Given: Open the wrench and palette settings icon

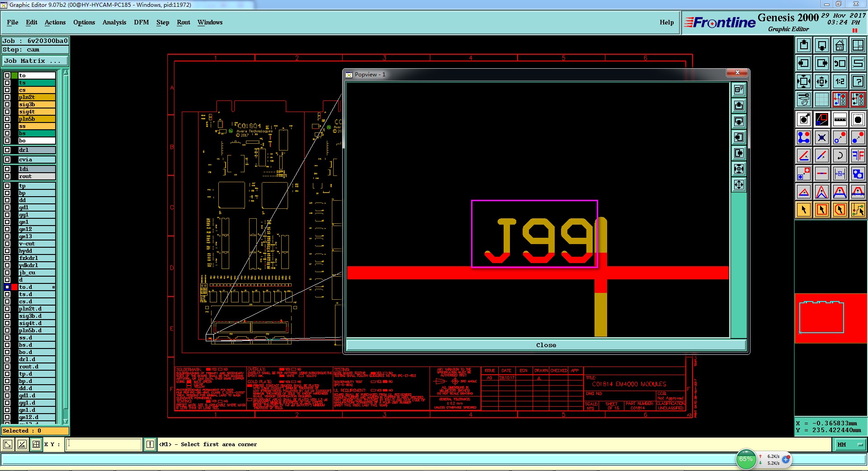Looking at the screenshot, I should [804, 99].
